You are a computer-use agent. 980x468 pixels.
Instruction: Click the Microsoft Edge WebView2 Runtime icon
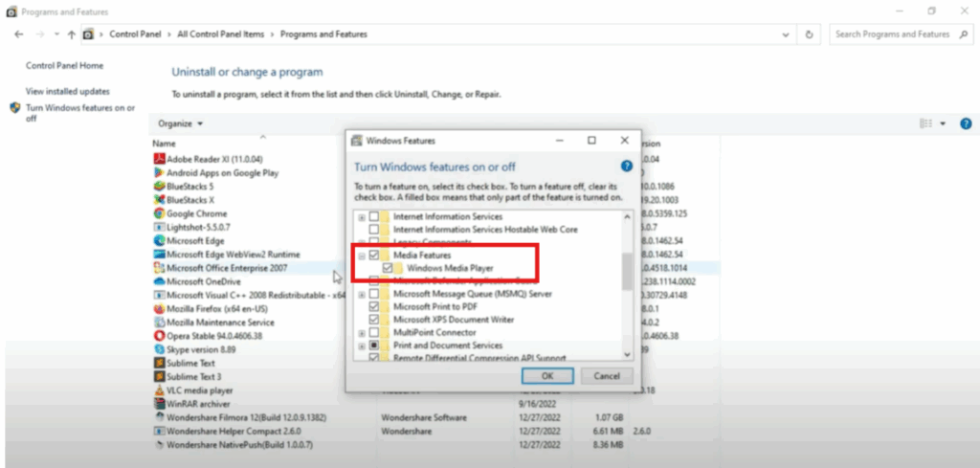coord(159,255)
